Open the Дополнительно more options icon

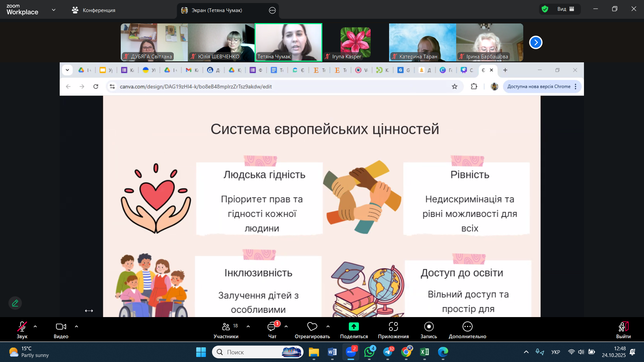(467, 327)
